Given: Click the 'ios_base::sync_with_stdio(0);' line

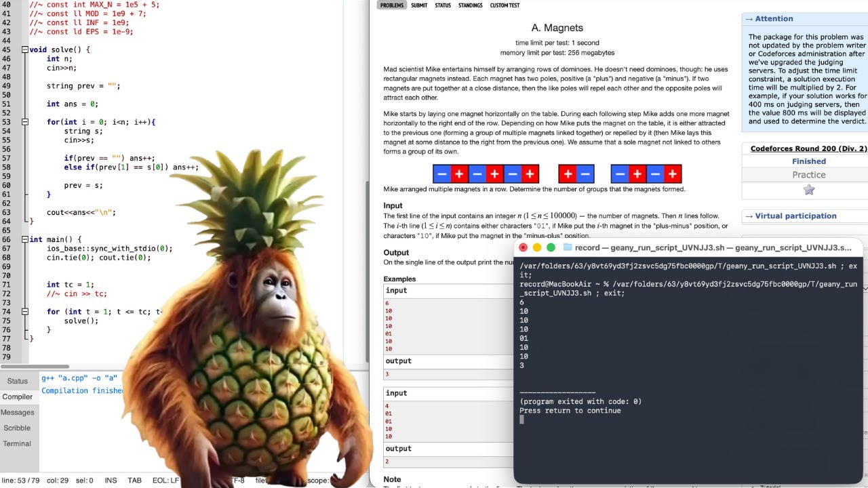Looking at the screenshot, I should 109,249.
